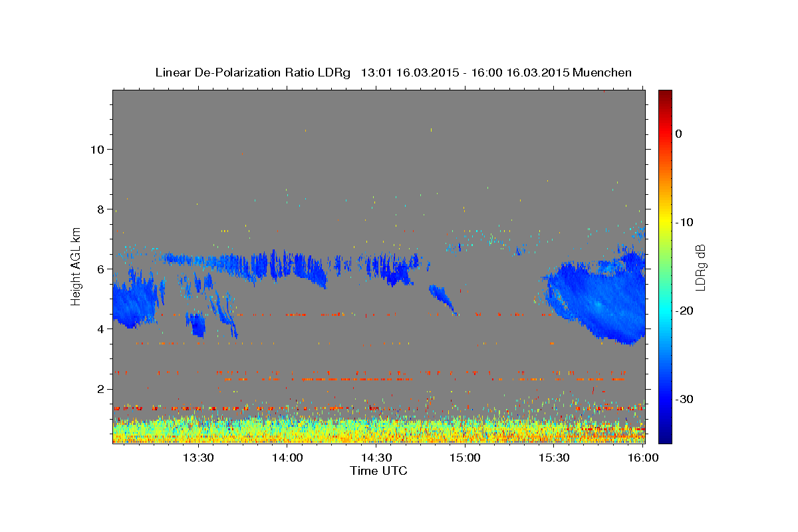Select the 15:30 time axis label
This screenshot has height=532, width=798.
(554, 458)
